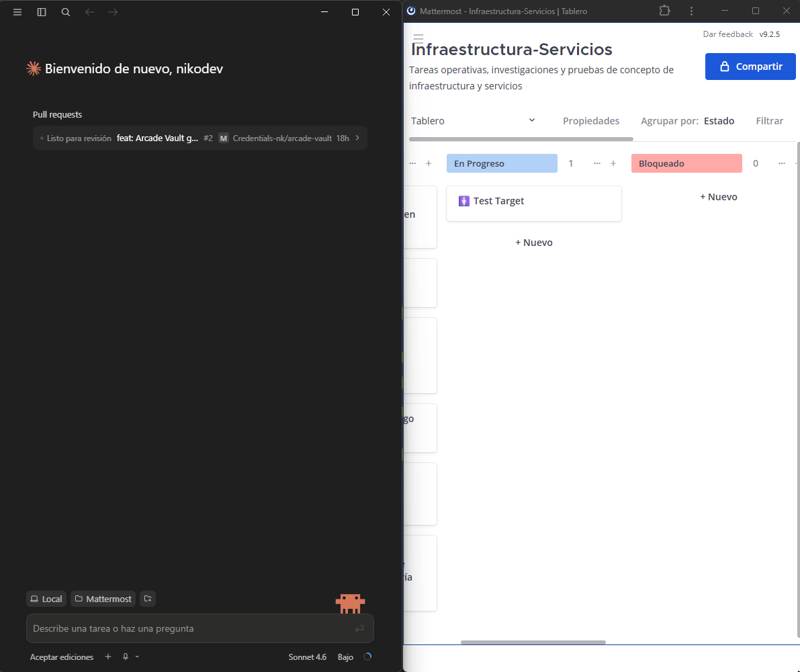The image size is (800, 672).
Task: Open the browser extensions puzzle icon
Action: [664, 11]
